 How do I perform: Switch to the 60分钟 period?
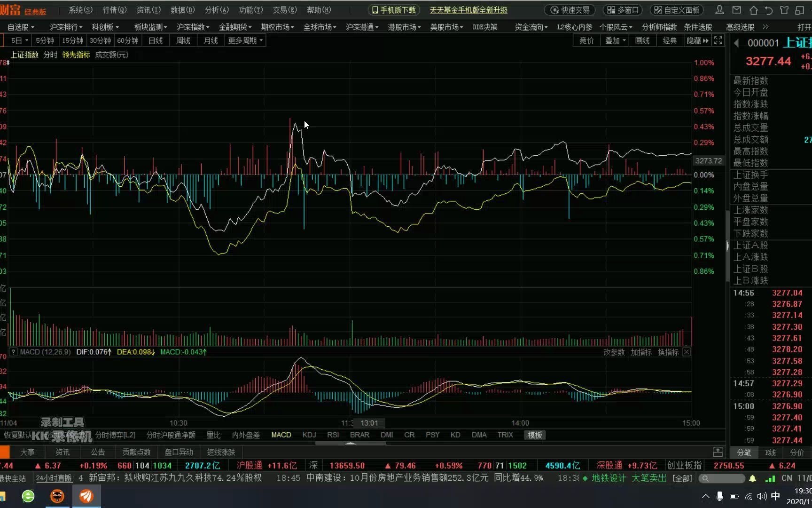(128, 40)
